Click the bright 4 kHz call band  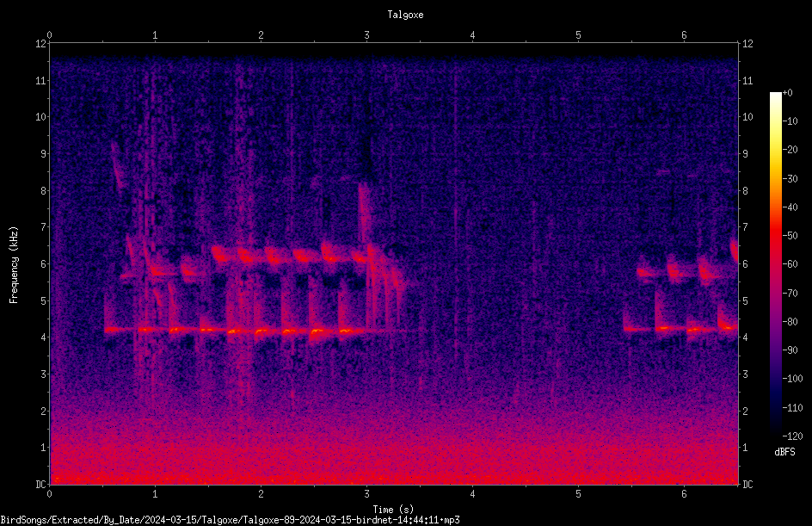coord(238,330)
